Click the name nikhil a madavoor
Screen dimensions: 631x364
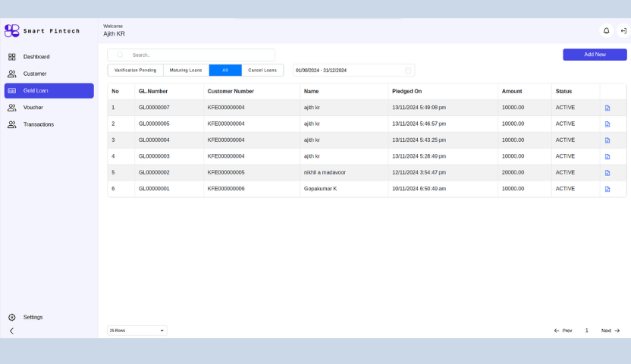point(325,172)
